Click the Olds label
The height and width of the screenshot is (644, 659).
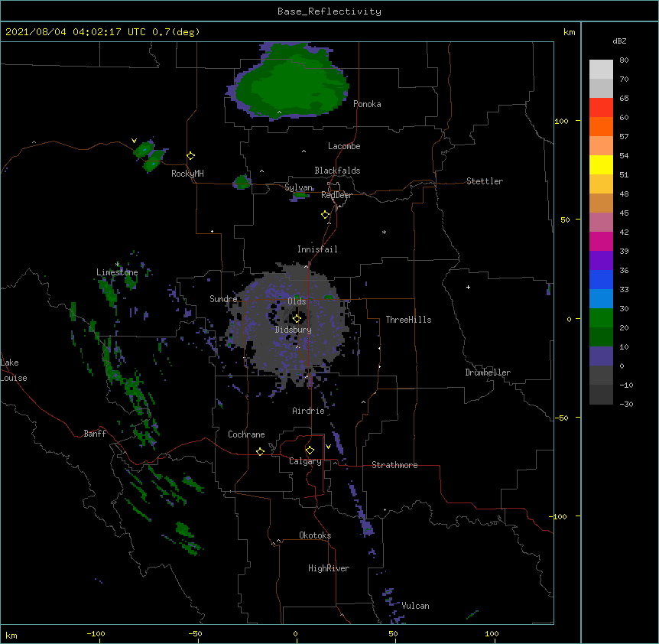pos(297,301)
